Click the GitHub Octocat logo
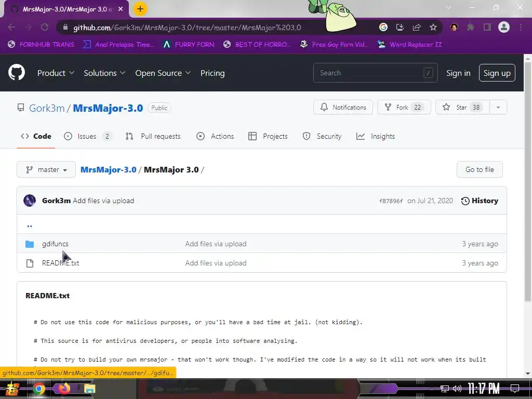The width and height of the screenshot is (532, 399). coord(17,73)
